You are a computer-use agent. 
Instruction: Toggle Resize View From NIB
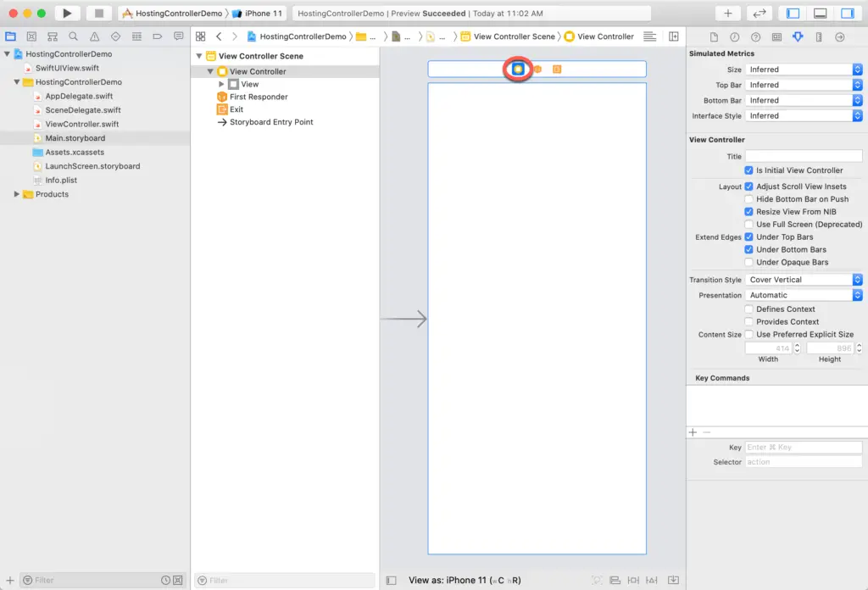tap(748, 212)
